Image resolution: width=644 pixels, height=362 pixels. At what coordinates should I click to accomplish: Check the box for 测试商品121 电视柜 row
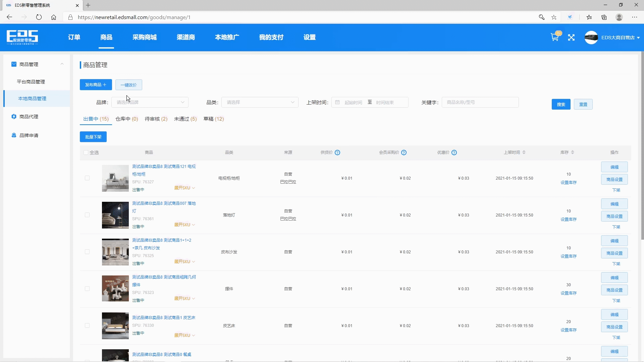(87, 178)
